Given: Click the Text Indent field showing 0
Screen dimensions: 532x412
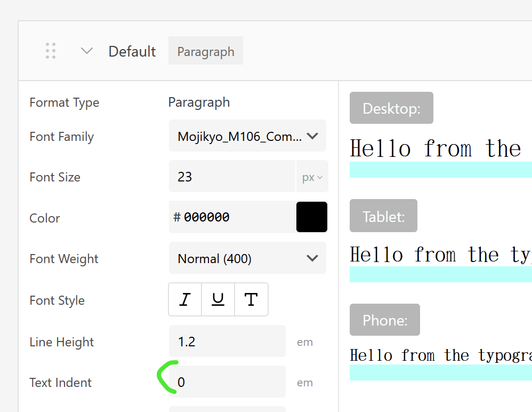Looking at the screenshot, I should click(227, 382).
